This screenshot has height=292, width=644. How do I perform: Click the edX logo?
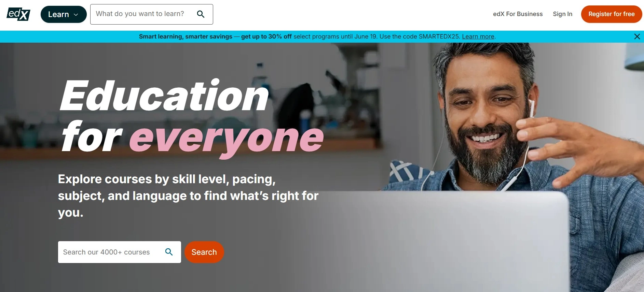18,14
